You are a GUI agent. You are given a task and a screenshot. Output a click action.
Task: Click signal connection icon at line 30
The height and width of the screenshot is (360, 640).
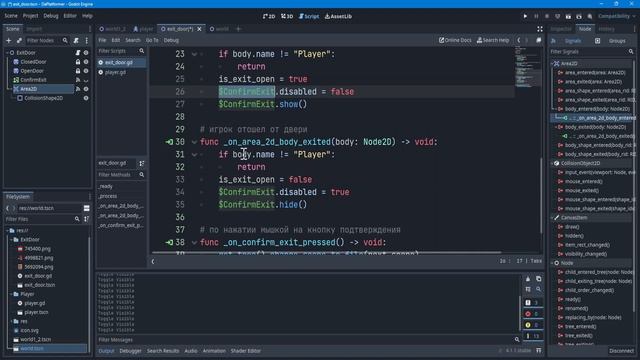(169, 142)
